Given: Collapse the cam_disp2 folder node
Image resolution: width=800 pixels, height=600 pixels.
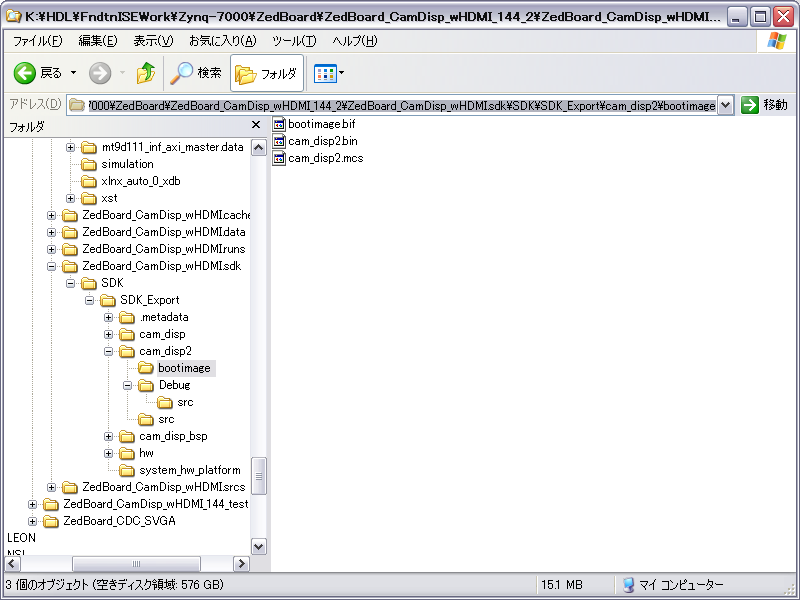Looking at the screenshot, I should coord(109,351).
